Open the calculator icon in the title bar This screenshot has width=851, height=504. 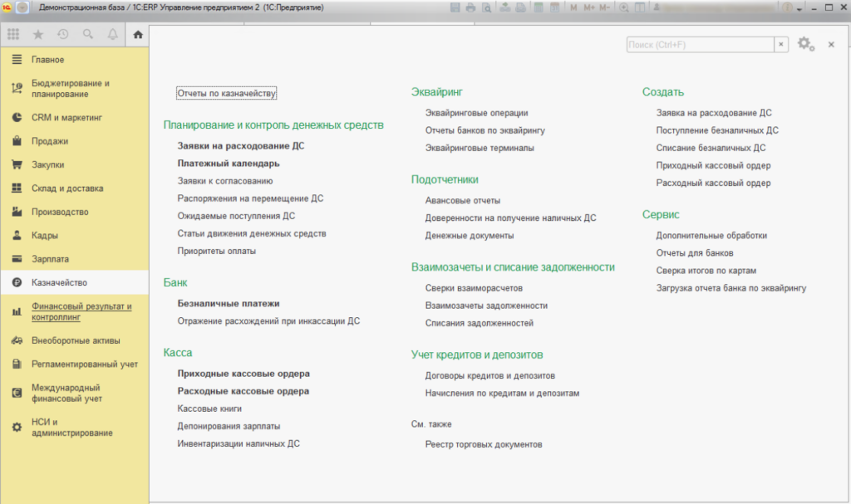pyautogui.click(x=539, y=7)
